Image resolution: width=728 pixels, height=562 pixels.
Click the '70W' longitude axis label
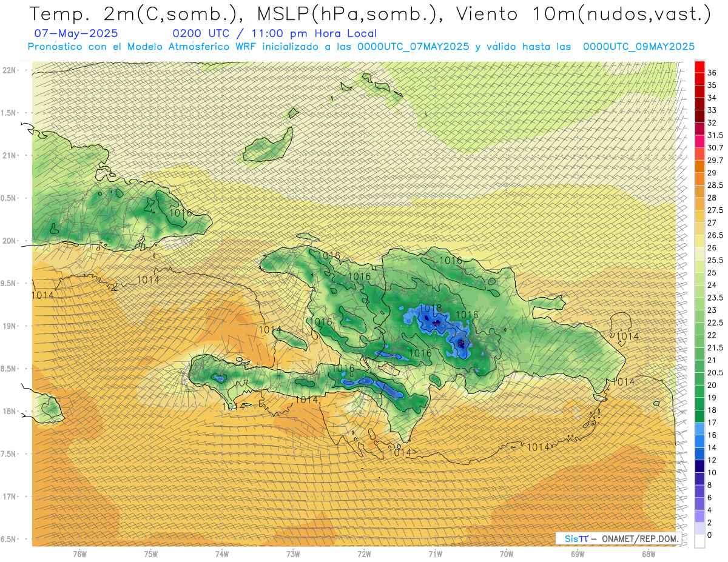click(x=507, y=554)
